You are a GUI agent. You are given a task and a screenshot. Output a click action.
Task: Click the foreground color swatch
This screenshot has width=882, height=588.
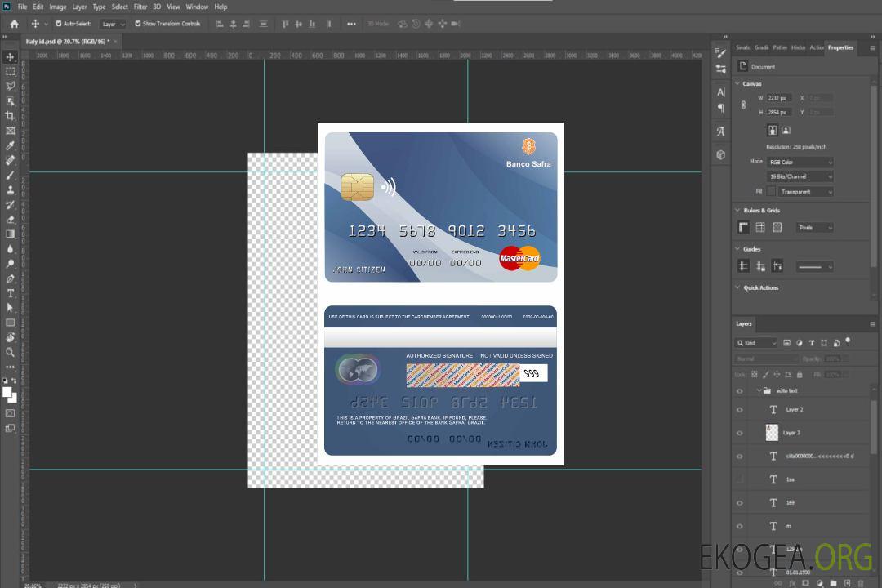click(7, 393)
